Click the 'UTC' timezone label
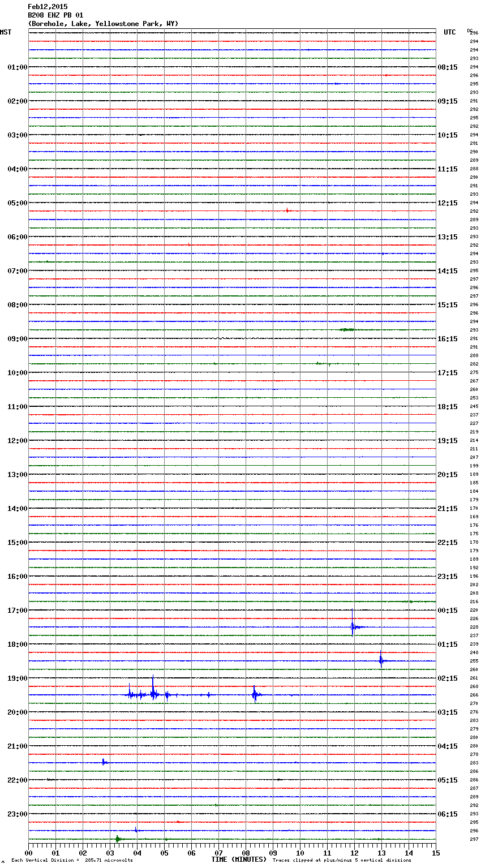 450,32
